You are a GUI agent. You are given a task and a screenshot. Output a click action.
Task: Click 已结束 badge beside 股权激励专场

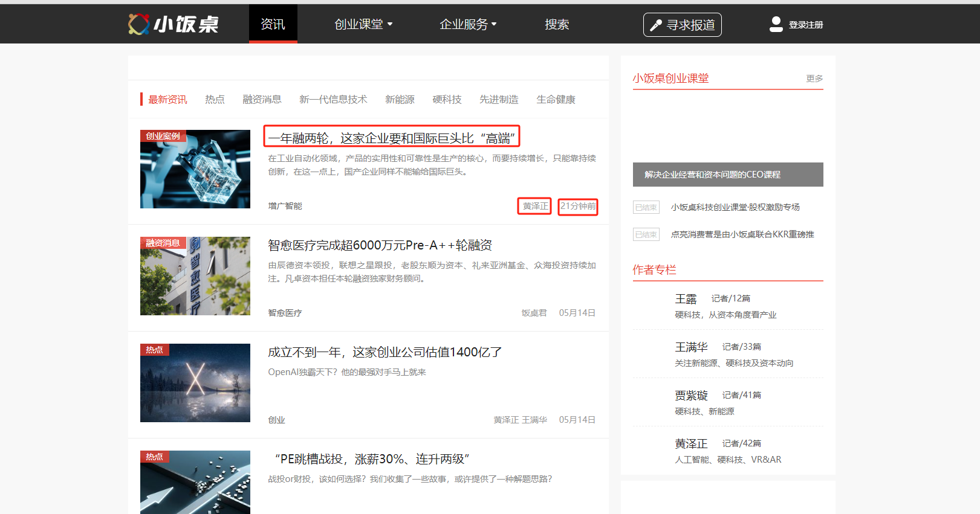click(646, 207)
